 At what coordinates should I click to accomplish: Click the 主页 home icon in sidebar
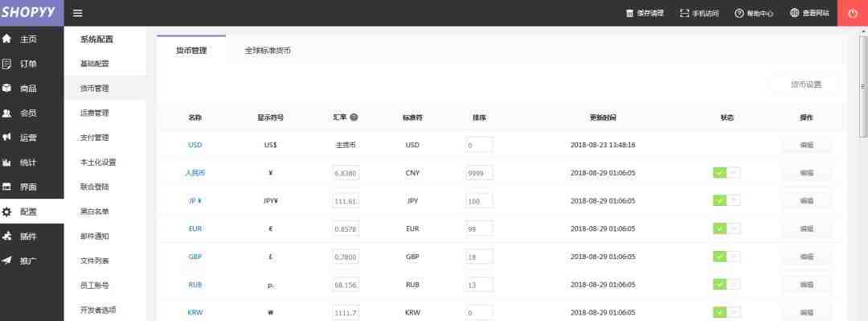tap(6, 39)
